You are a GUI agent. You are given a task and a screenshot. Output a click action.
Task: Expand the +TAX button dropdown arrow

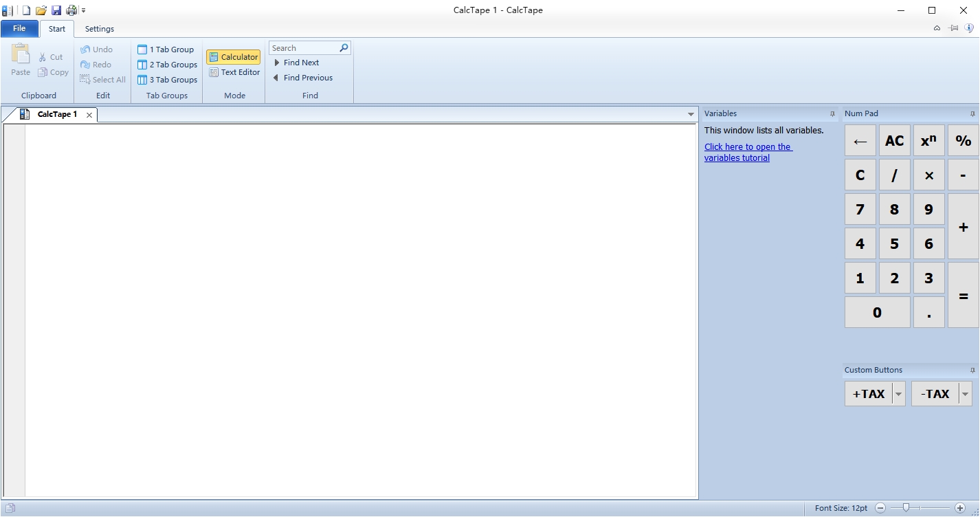[x=898, y=394]
